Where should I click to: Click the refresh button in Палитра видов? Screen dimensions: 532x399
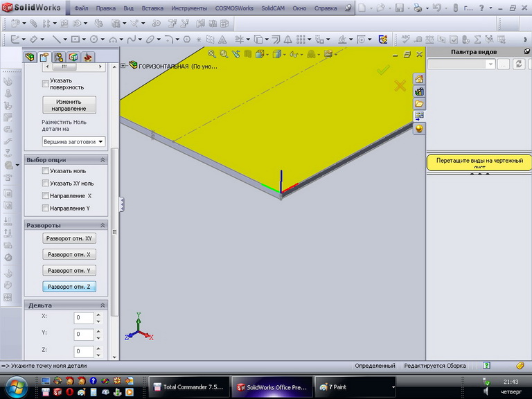pos(519,64)
